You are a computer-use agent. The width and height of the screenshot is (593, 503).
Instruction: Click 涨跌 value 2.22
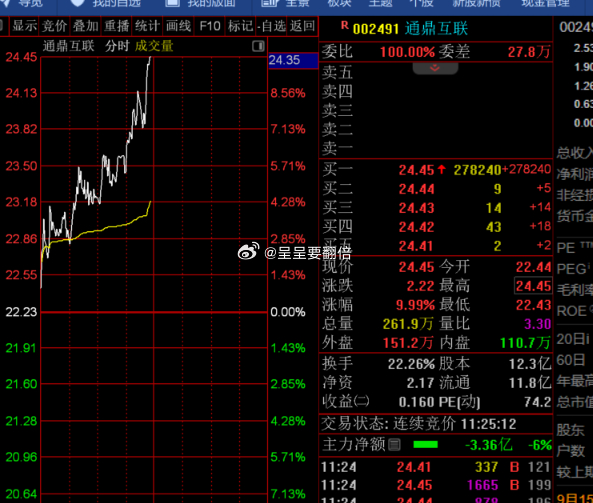[420, 286]
